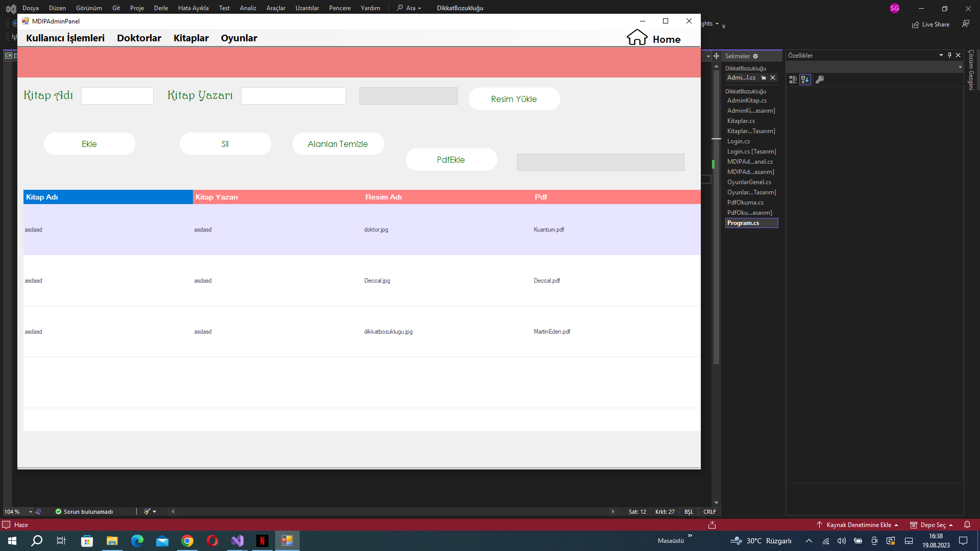The image size is (980, 551).
Task: Open the Depo Seç repository selector
Action: (x=932, y=525)
